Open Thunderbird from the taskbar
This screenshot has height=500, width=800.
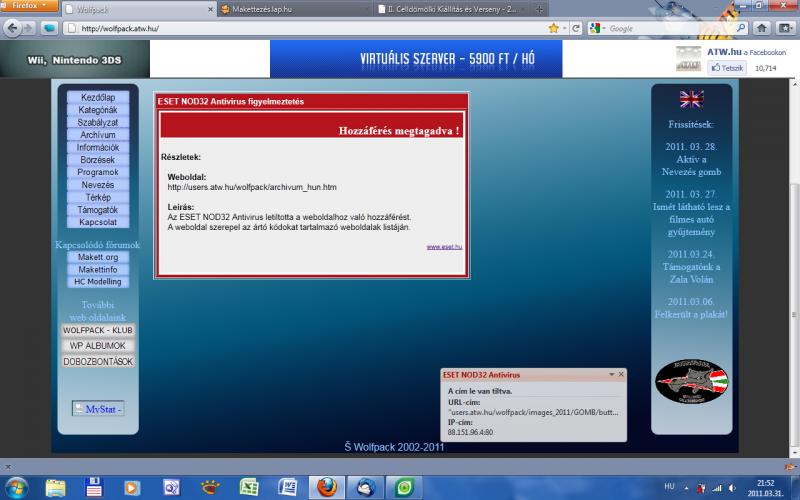[366, 487]
